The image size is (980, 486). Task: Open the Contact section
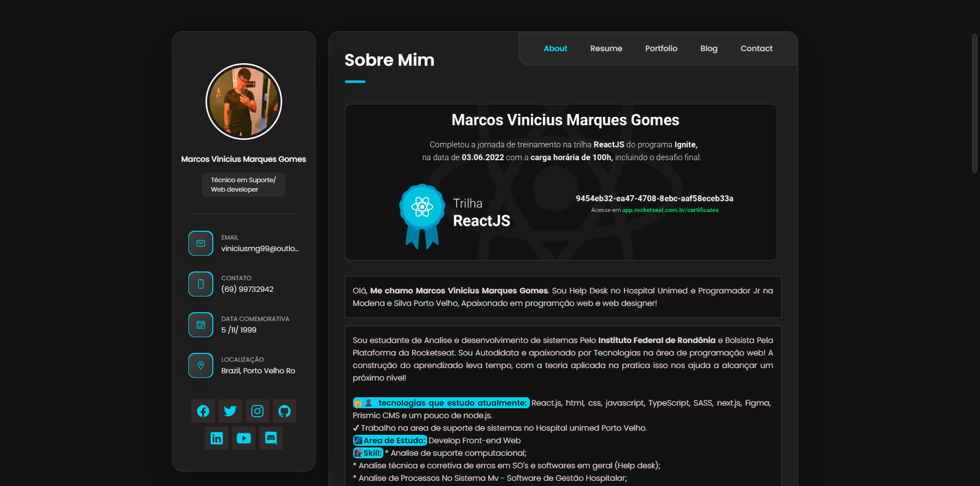coord(756,48)
